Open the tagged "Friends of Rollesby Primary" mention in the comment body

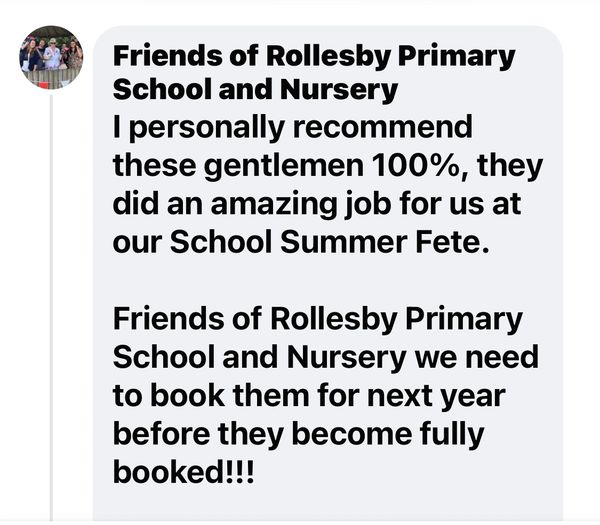(318, 319)
